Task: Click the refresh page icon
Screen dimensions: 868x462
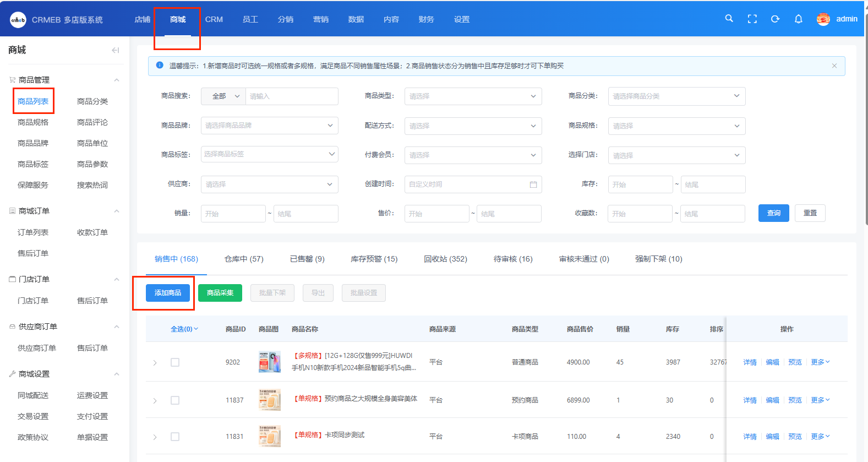Action: coord(775,19)
